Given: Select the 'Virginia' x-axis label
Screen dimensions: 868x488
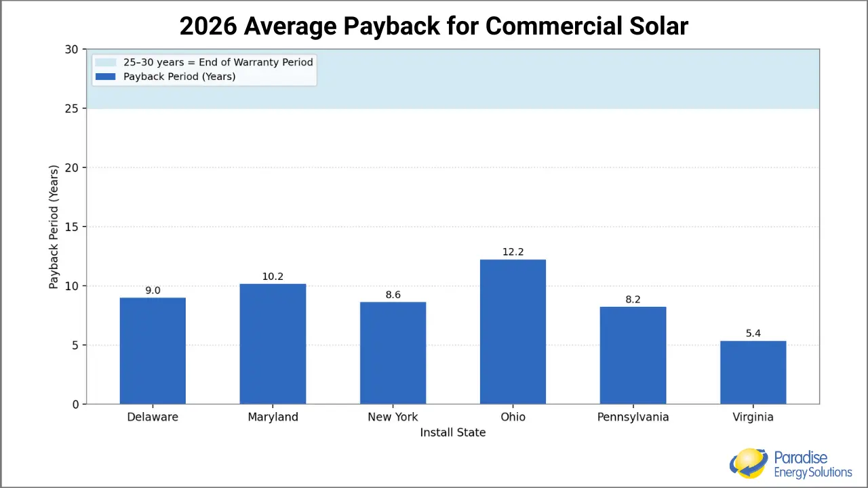Looking at the screenshot, I should click(753, 417).
